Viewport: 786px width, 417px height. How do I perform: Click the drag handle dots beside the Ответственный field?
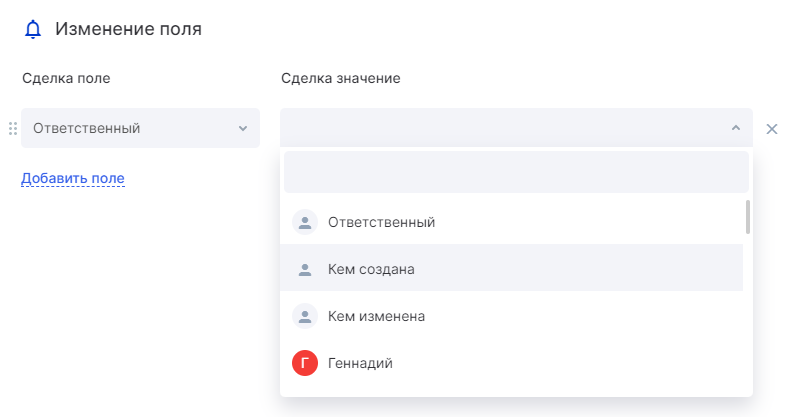click(x=13, y=128)
